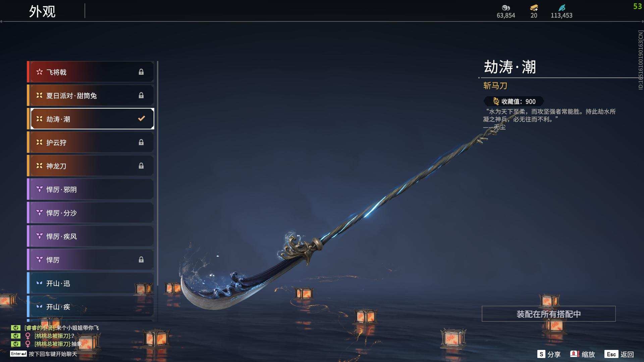Screen dimensions: 644x362
Task: Select the 悍厉·邪阴 skin entry
Action: (x=91, y=189)
